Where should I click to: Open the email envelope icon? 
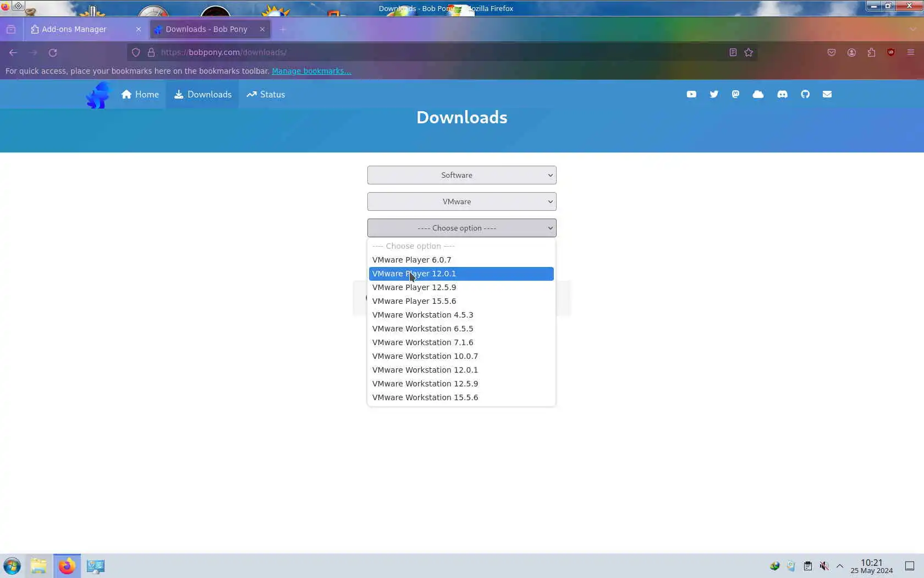[827, 94]
